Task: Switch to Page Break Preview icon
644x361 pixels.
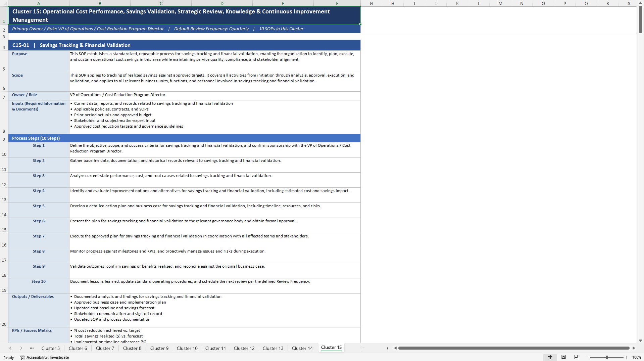Action: (577, 357)
